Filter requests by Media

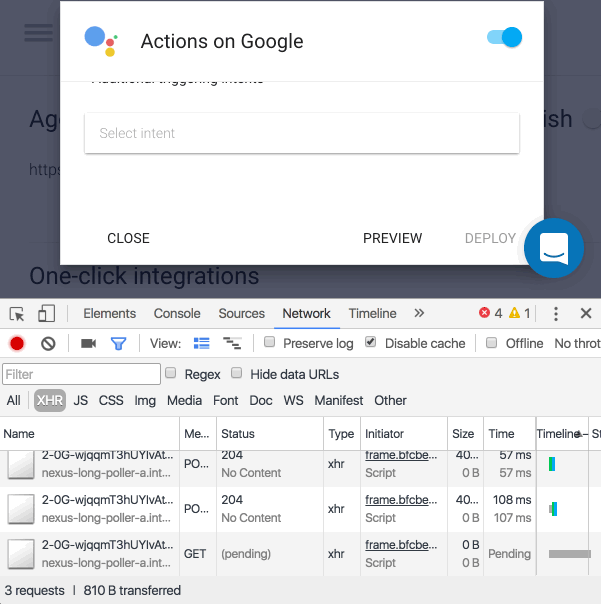coord(184,401)
